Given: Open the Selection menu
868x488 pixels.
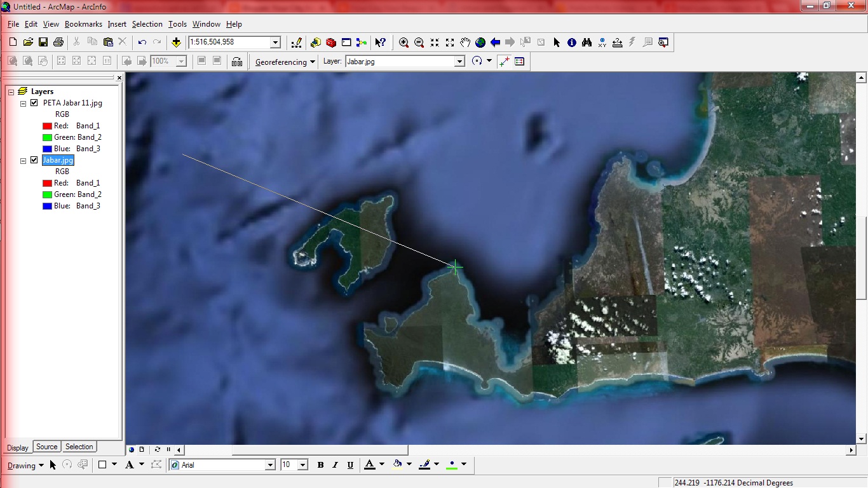Looking at the screenshot, I should click(147, 24).
